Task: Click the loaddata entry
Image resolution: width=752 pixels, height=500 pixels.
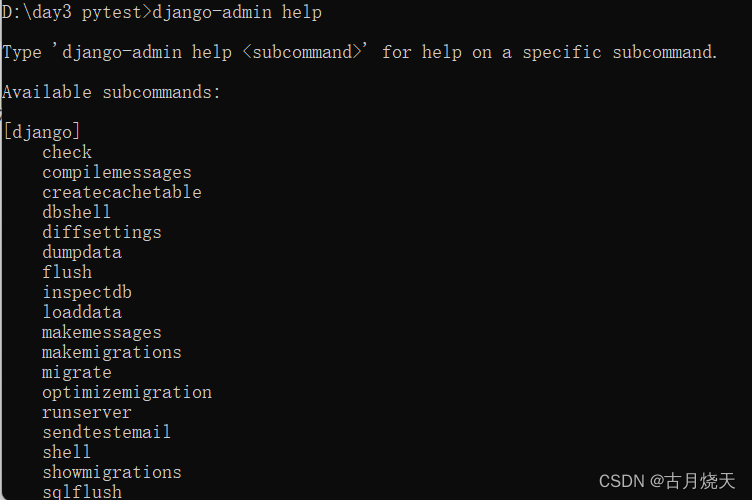Action: (82, 312)
